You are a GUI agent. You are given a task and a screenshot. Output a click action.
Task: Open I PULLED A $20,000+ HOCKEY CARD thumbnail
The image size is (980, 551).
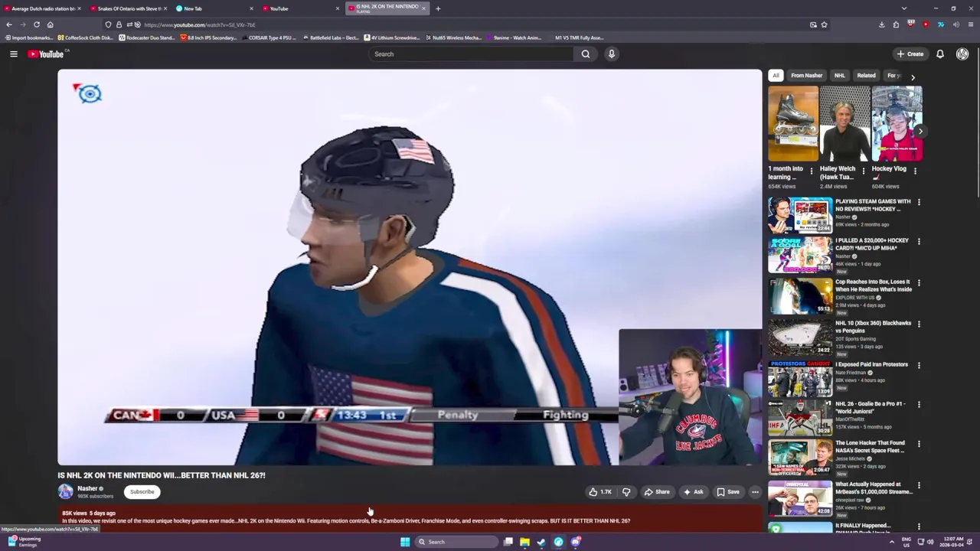click(800, 255)
